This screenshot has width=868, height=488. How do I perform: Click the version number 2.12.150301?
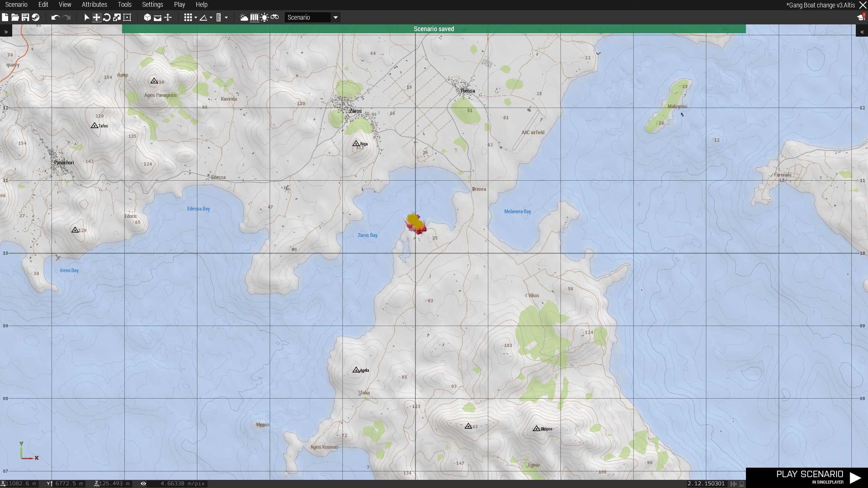tap(706, 484)
